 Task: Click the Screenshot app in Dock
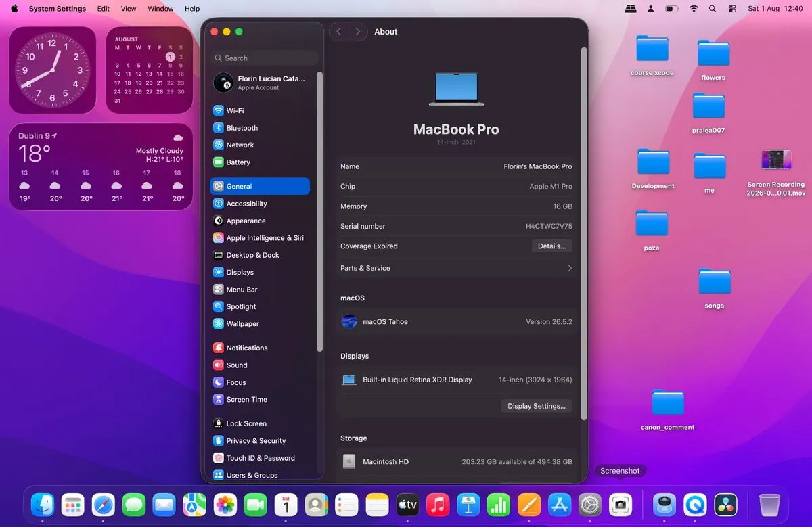[x=621, y=505]
